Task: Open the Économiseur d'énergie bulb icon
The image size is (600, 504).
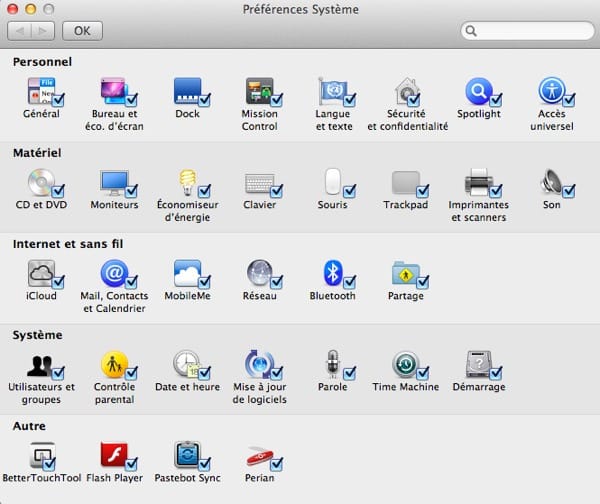Action: pyautogui.click(x=188, y=182)
